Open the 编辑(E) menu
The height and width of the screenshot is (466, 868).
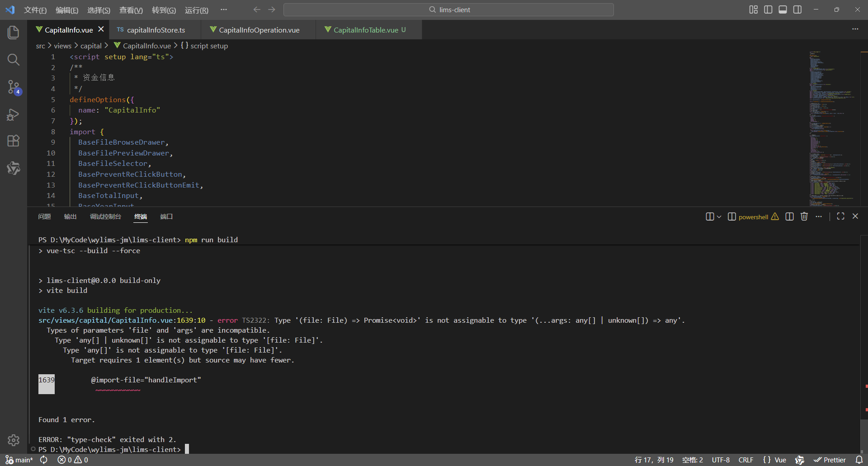[67, 10]
